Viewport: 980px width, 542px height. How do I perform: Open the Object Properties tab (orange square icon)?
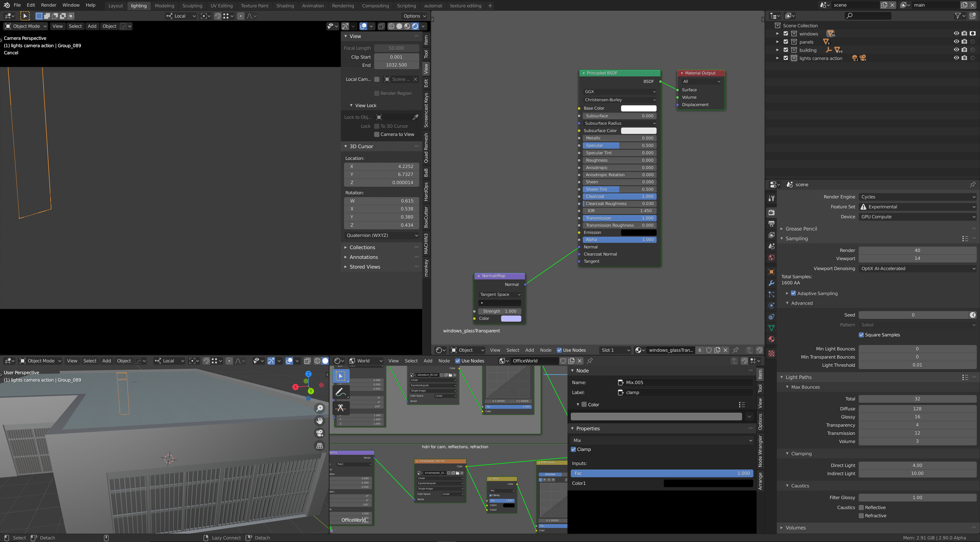click(x=771, y=272)
